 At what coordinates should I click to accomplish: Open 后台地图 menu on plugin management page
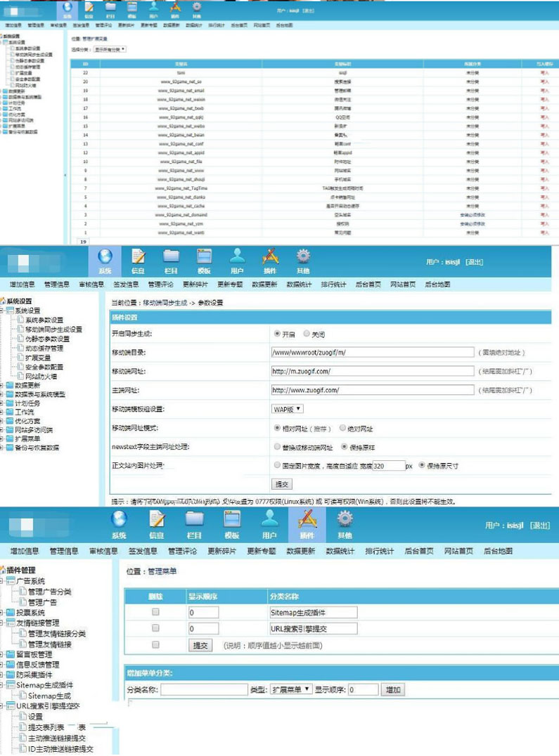tap(499, 551)
